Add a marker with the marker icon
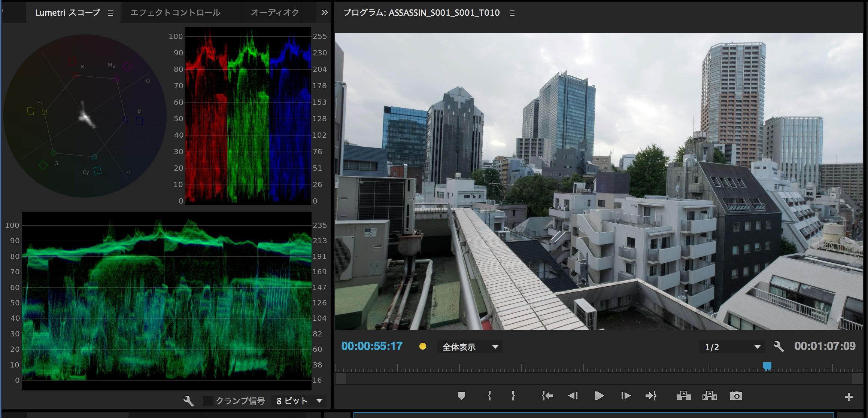 pyautogui.click(x=462, y=396)
